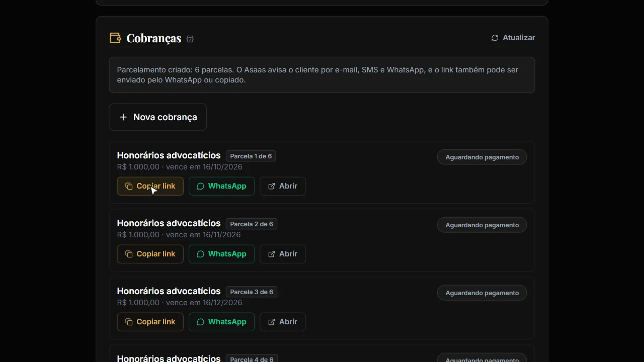Send Parcela 3 via WhatsApp

pyautogui.click(x=221, y=322)
